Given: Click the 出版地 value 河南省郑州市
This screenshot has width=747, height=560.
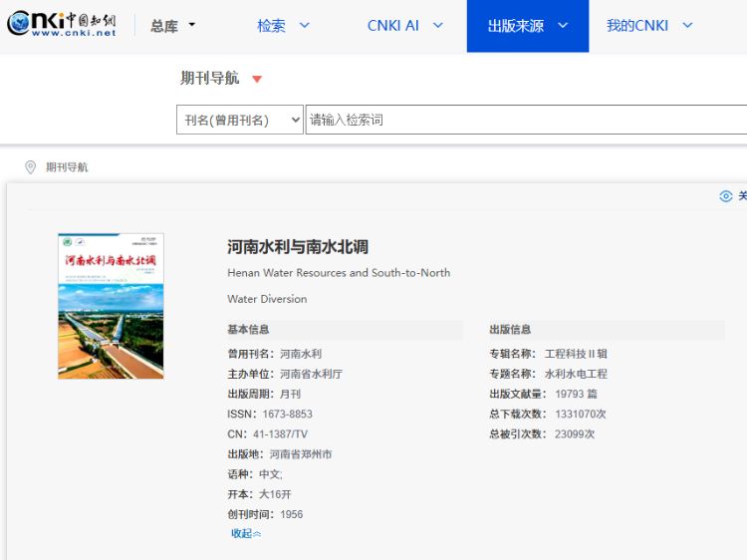Looking at the screenshot, I should tap(301, 453).
